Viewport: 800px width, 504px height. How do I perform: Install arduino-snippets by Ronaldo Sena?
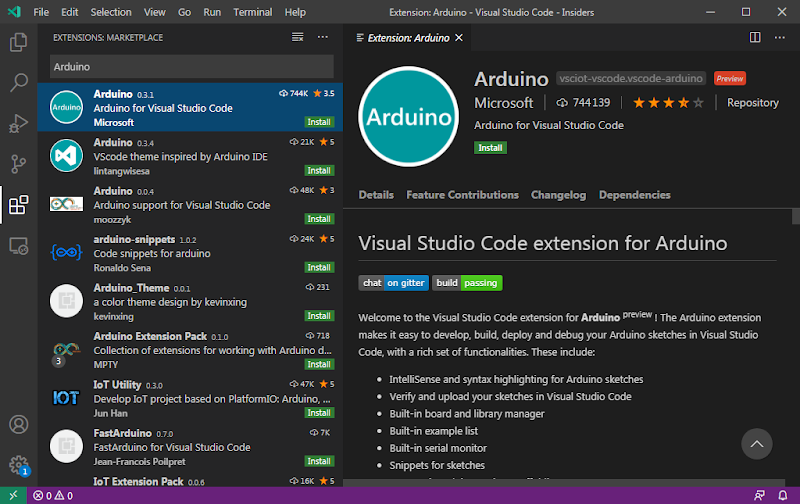319,267
